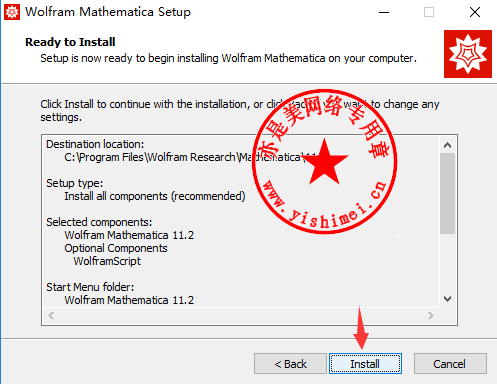
Task: Click the "Destination location:" line
Action: coord(95,144)
